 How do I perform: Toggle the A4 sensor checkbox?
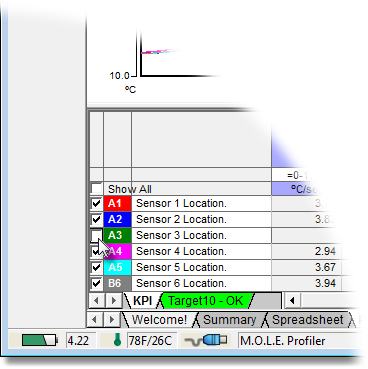(96, 251)
